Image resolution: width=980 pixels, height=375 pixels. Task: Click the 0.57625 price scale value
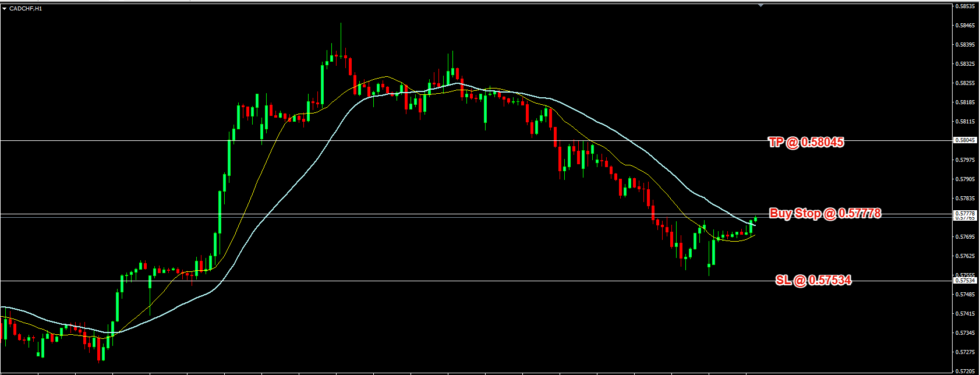point(966,256)
